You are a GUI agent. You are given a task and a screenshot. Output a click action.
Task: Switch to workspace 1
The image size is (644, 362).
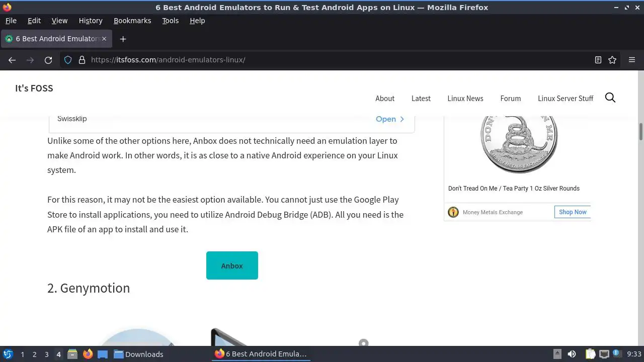pos(22,354)
